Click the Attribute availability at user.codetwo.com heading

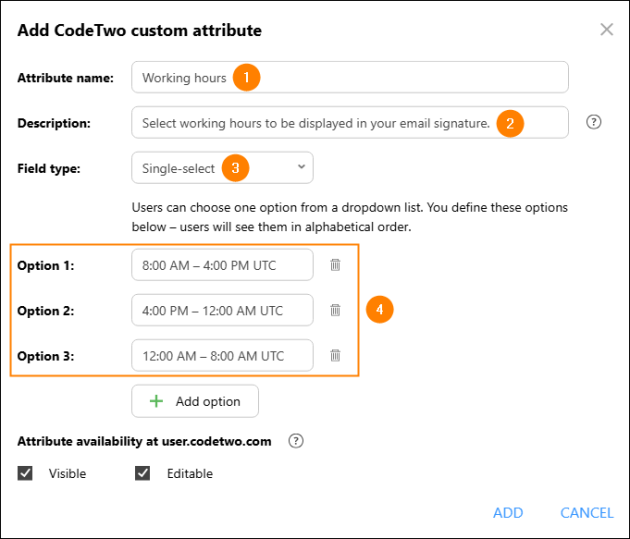pos(144,441)
